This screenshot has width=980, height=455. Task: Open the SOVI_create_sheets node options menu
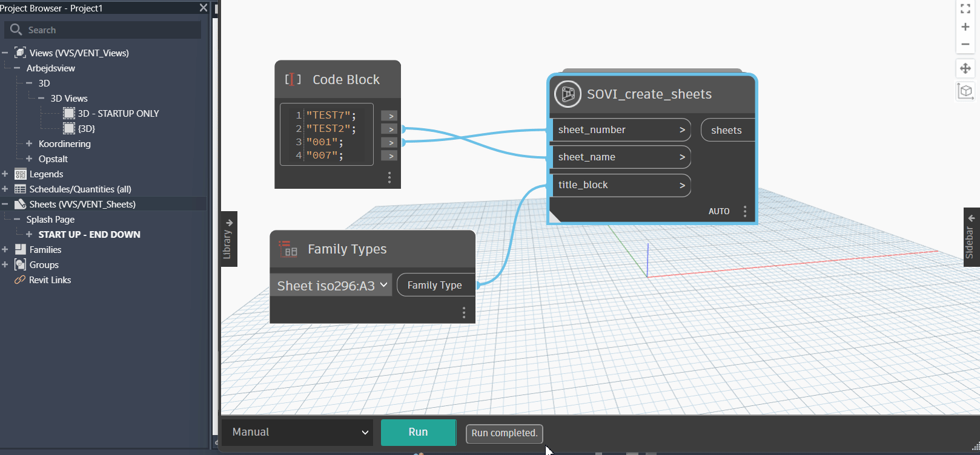coord(745,211)
